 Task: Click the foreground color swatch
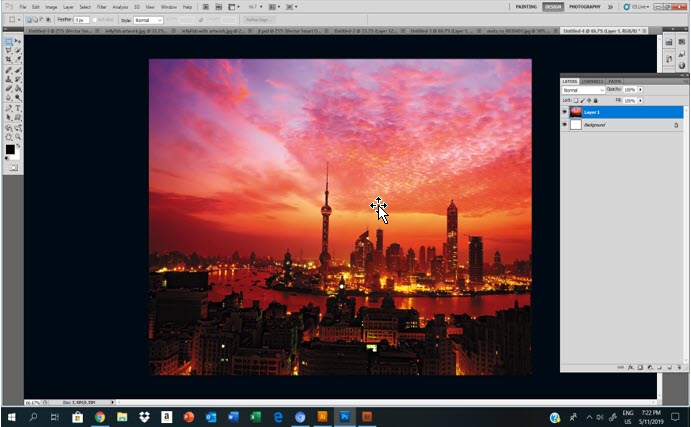pos(10,149)
